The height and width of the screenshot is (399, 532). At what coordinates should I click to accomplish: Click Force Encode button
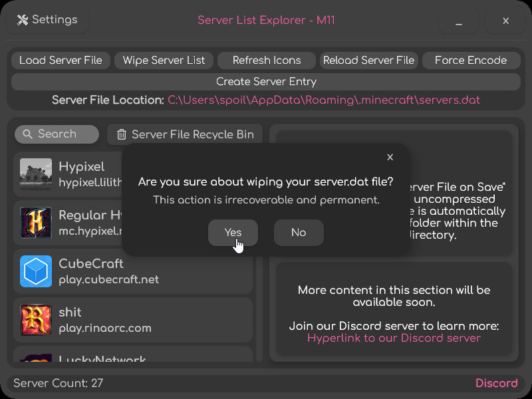pyautogui.click(x=471, y=61)
